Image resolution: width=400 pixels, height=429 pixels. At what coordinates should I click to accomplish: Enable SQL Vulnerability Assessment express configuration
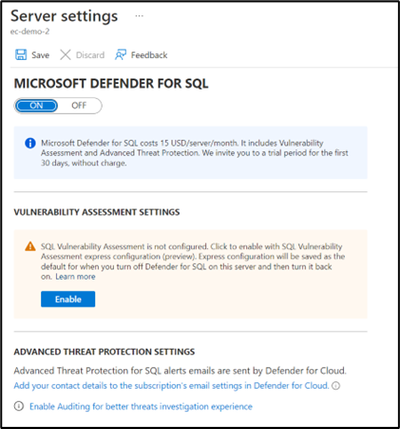[x=68, y=299]
